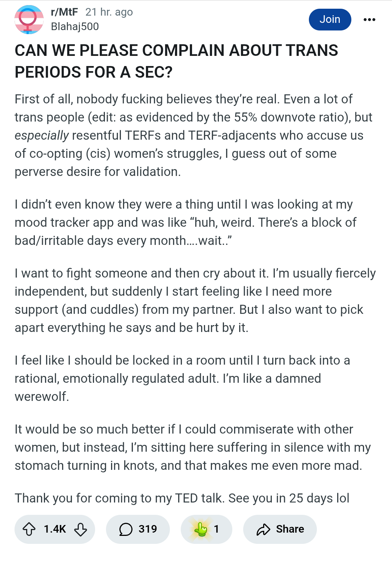Click the first paragraph about TERFs

[193, 135]
